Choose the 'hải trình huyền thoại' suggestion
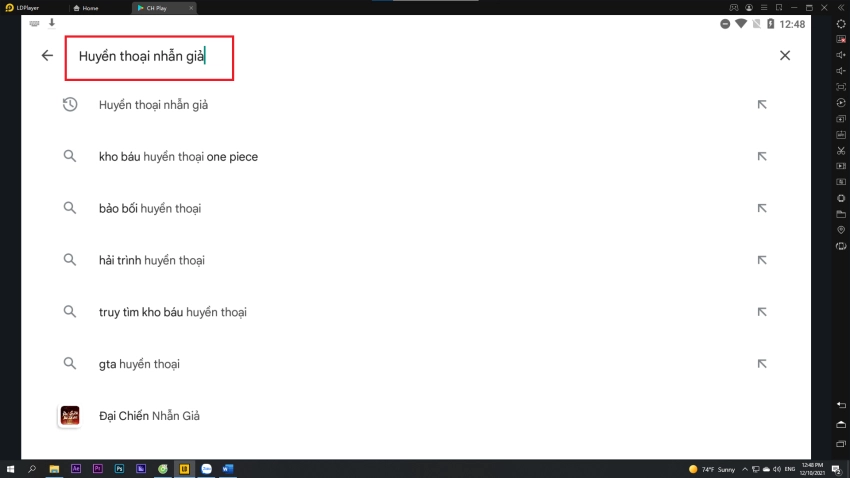Screen dimensions: 850x478 pyautogui.click(x=152, y=260)
